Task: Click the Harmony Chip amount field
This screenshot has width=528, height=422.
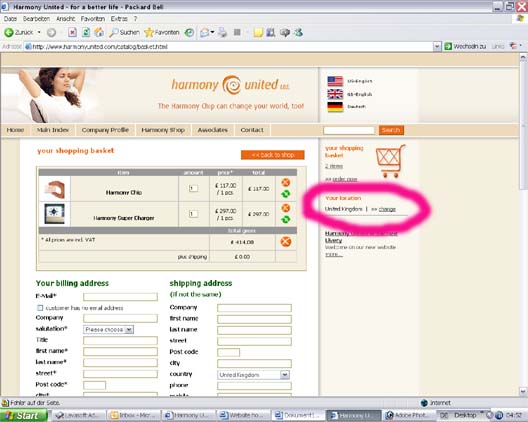Action: click(193, 188)
